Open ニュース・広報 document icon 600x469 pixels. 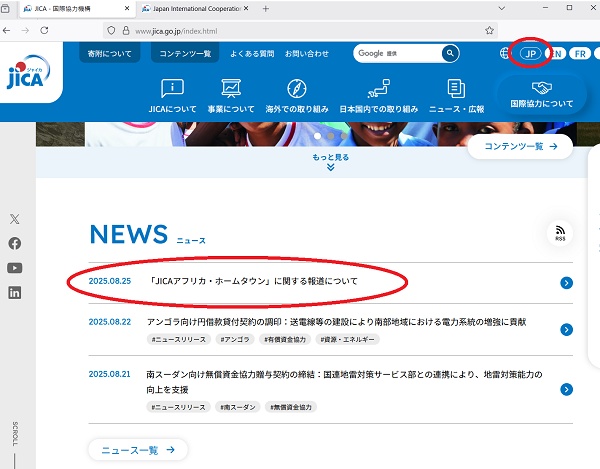point(456,88)
